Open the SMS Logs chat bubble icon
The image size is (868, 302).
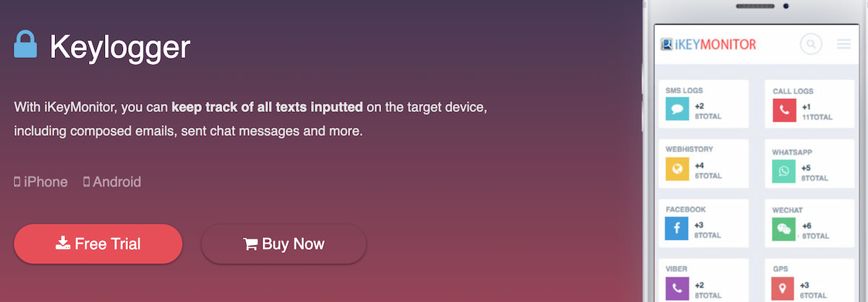pos(678,110)
